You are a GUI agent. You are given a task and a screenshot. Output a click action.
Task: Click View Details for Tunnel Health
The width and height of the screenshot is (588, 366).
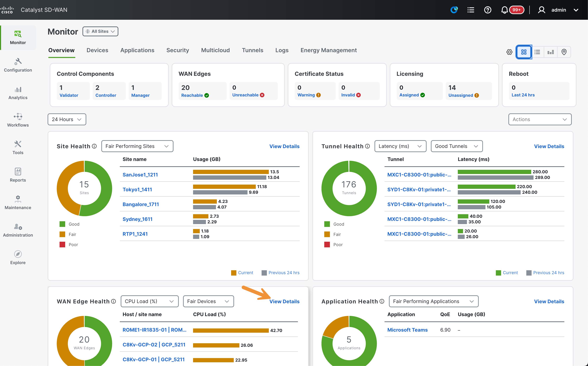click(549, 146)
